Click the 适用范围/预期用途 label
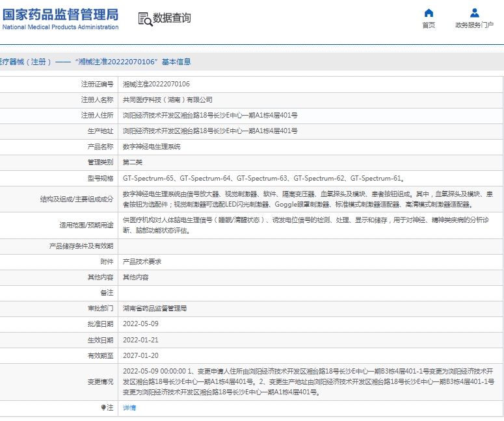Image resolution: width=504 pixels, height=421 pixels. [x=86, y=225]
